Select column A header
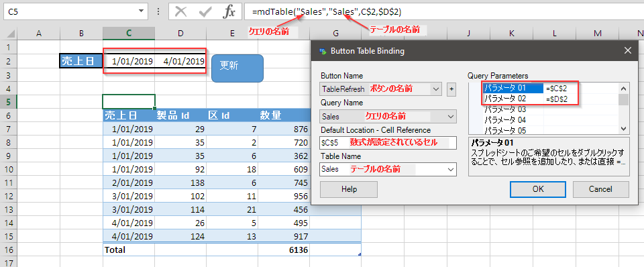Image resolution: width=644 pixels, height=267 pixels. tap(39, 34)
